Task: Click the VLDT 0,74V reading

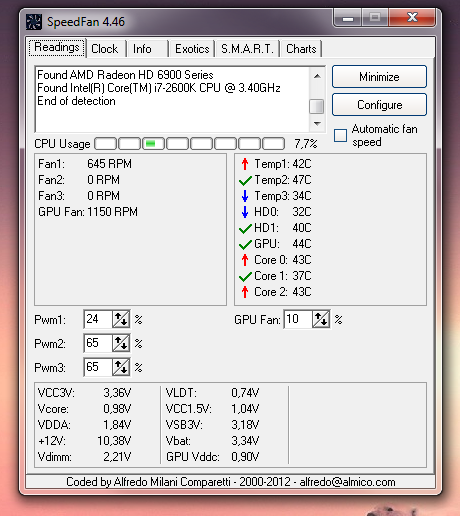Action: pyautogui.click(x=212, y=393)
